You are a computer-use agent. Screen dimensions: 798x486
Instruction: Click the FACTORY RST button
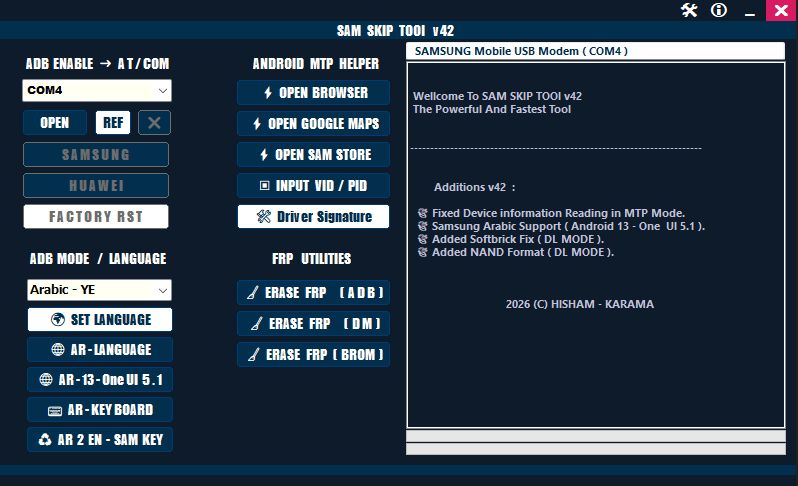[x=96, y=217]
